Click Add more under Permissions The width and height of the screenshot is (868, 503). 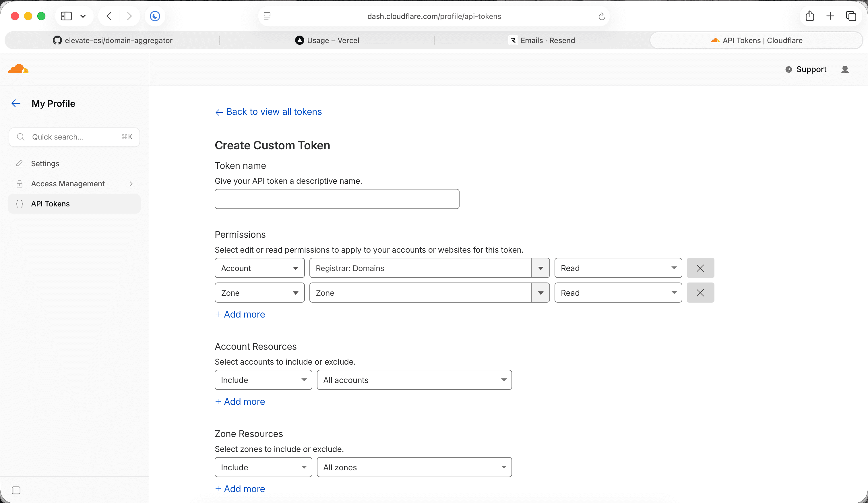pyautogui.click(x=240, y=314)
